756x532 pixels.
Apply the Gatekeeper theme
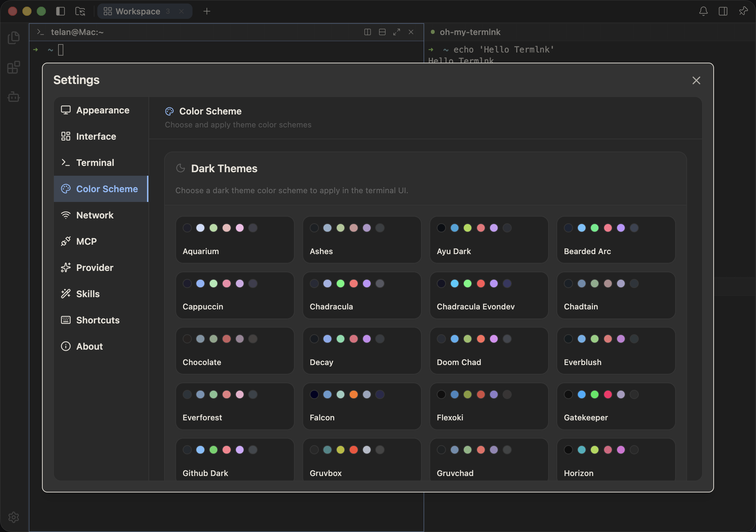tap(616, 406)
